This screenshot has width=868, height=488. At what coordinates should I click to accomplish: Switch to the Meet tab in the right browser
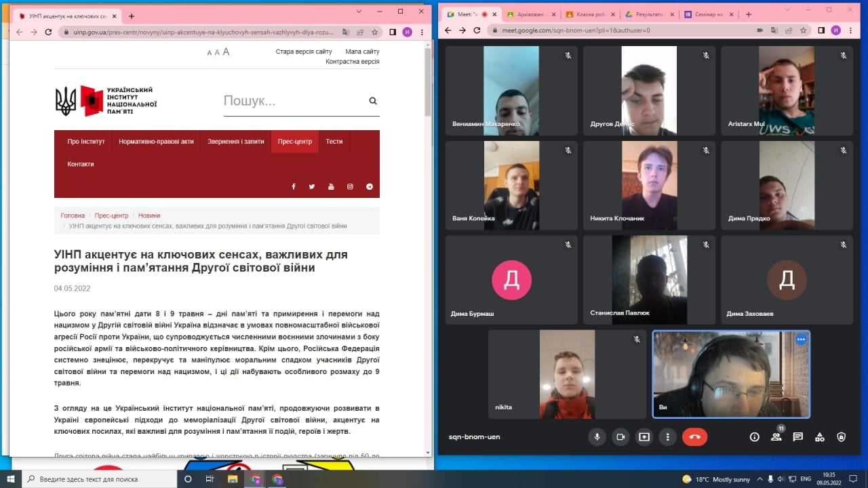point(470,14)
